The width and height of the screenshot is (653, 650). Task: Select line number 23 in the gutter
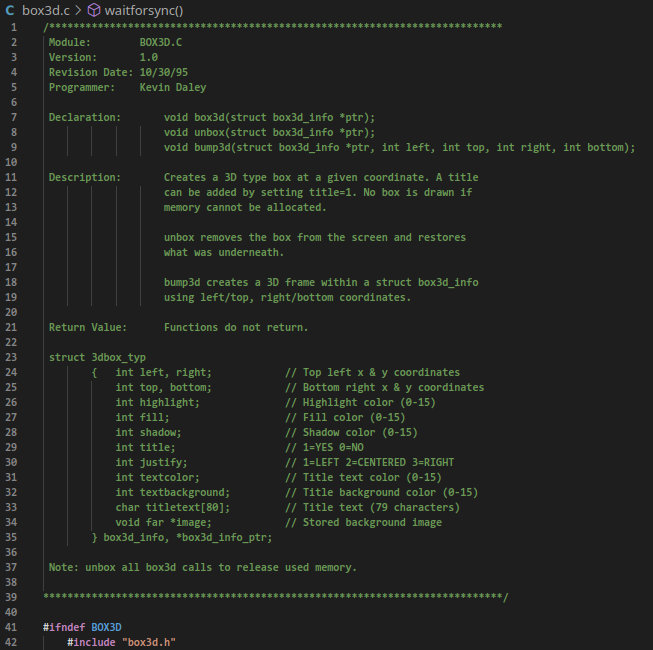[x=14, y=357]
